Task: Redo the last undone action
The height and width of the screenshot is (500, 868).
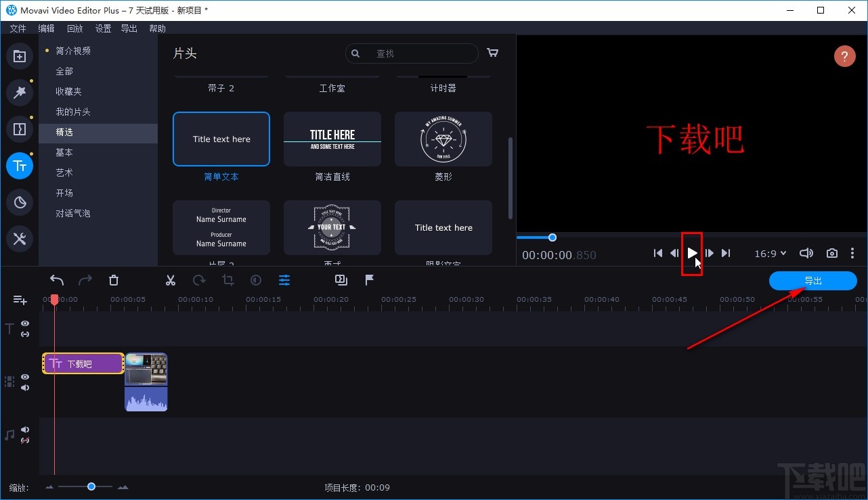Action: [x=85, y=280]
